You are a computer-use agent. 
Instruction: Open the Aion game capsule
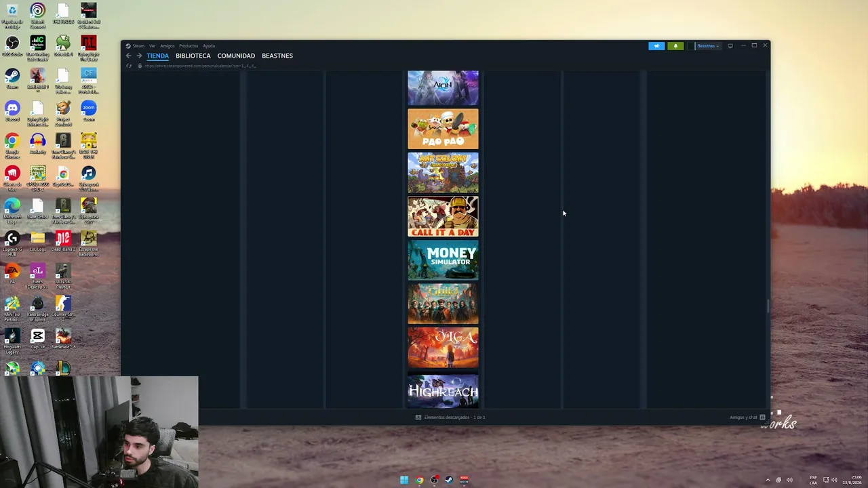click(x=443, y=88)
